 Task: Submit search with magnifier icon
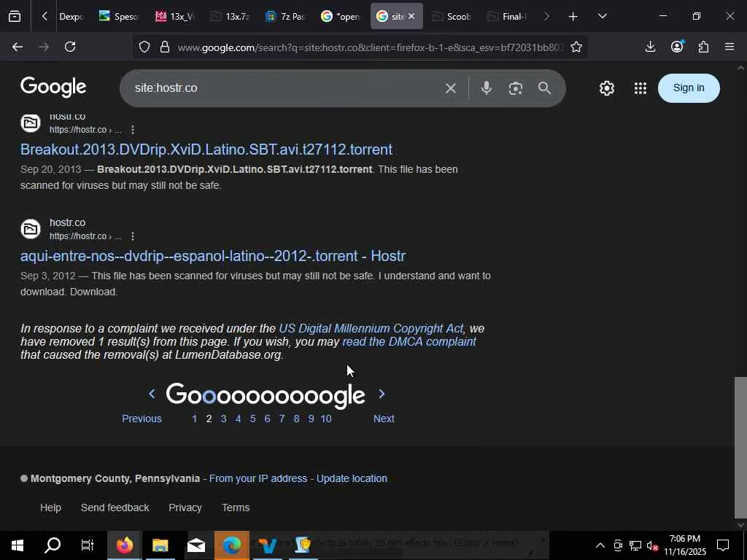544,88
